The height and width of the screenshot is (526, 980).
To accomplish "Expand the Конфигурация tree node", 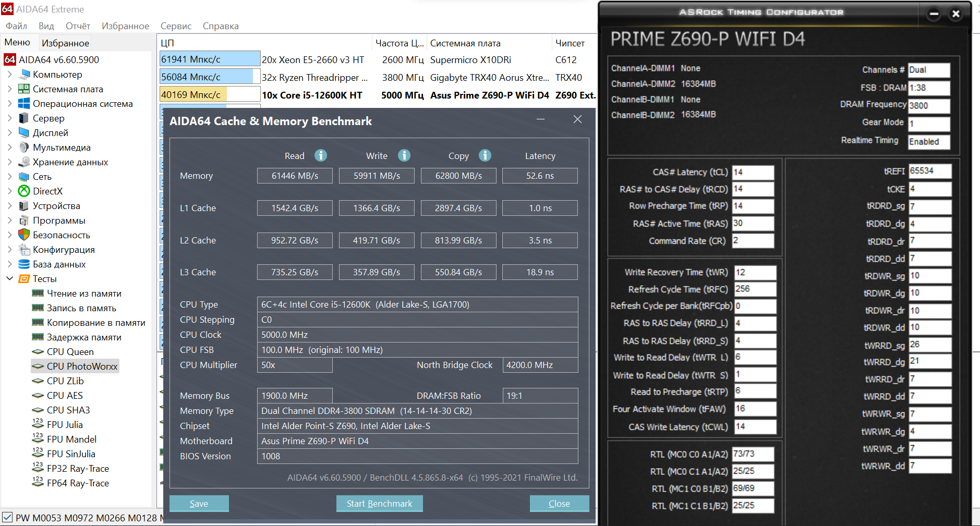I will pos(9,250).
